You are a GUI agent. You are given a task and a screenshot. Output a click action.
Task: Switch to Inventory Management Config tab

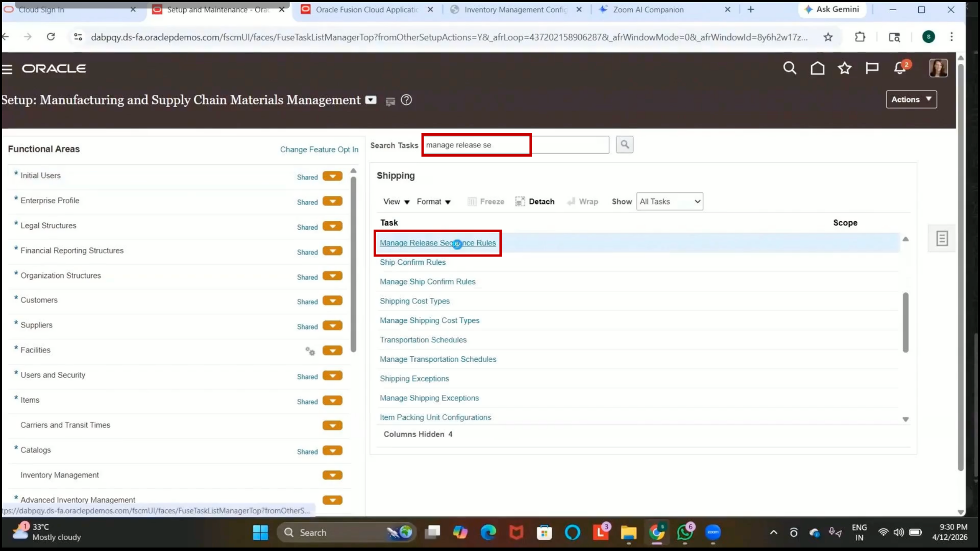pos(516,10)
